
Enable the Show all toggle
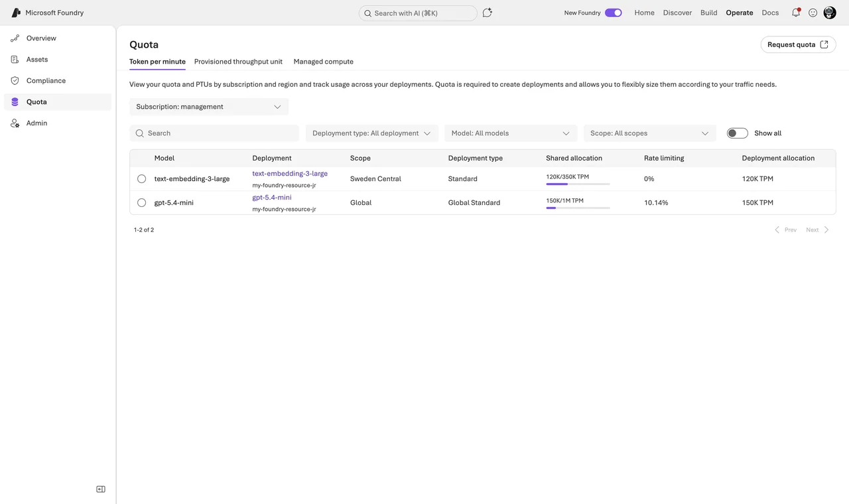(738, 133)
